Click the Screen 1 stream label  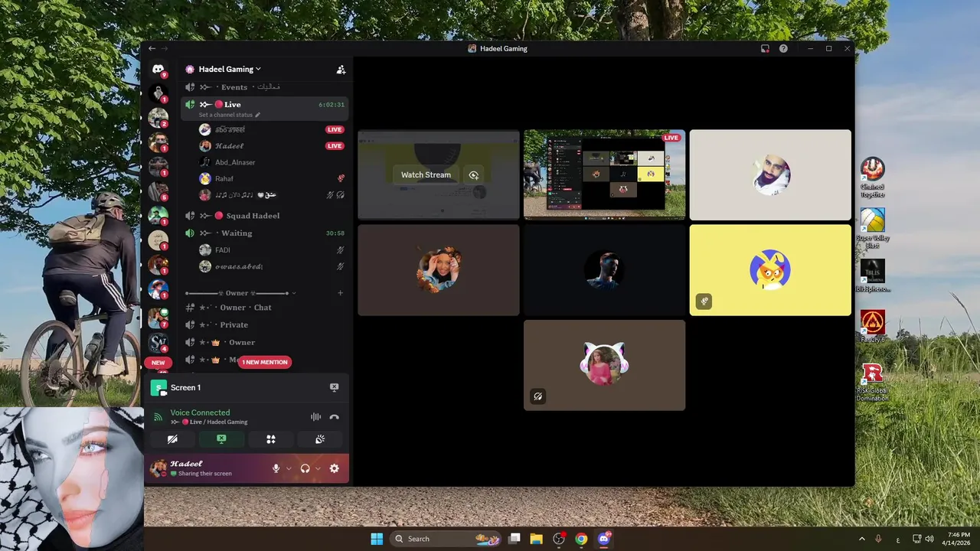pyautogui.click(x=186, y=388)
